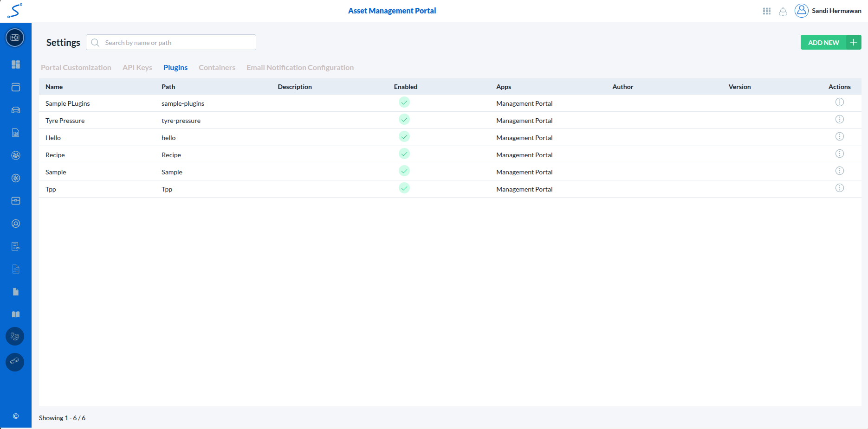Toggle Enabled check for Sample plugin
Viewport: 868px width, 429px height.
point(404,171)
